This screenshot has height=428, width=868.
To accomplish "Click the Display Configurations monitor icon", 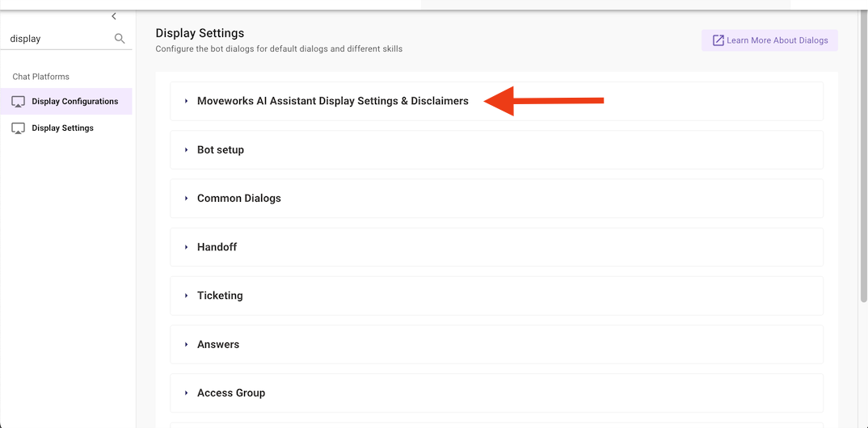I will [19, 102].
